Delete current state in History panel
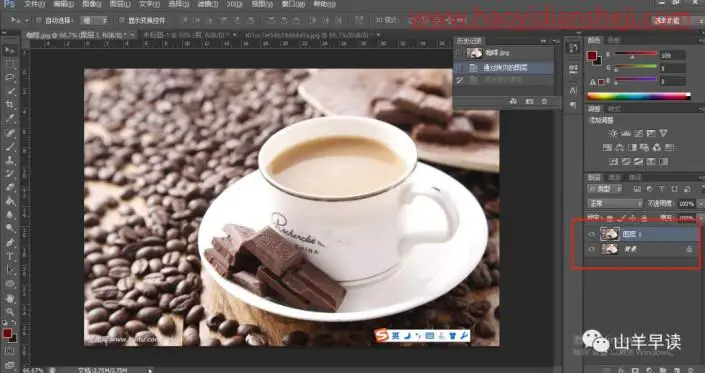 point(544,102)
